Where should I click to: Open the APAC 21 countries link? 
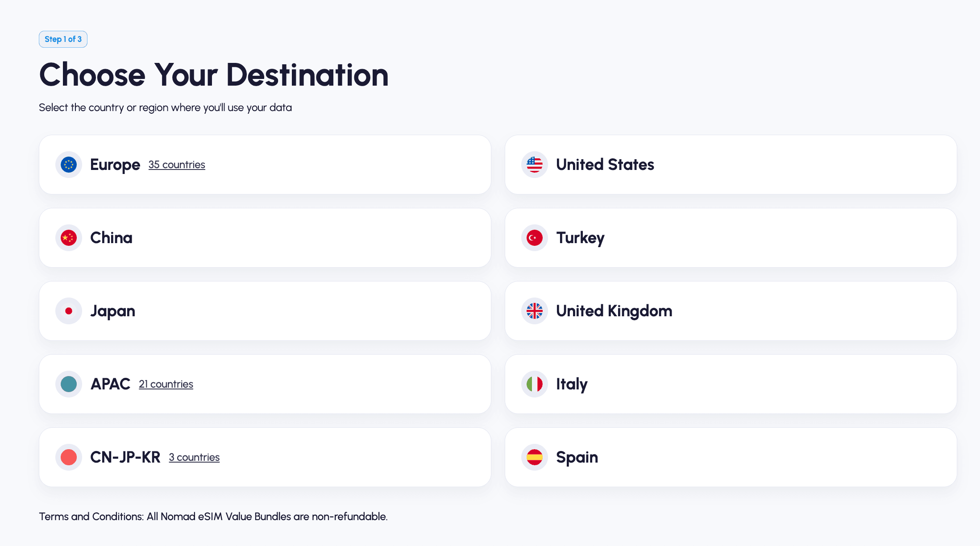coord(166,385)
